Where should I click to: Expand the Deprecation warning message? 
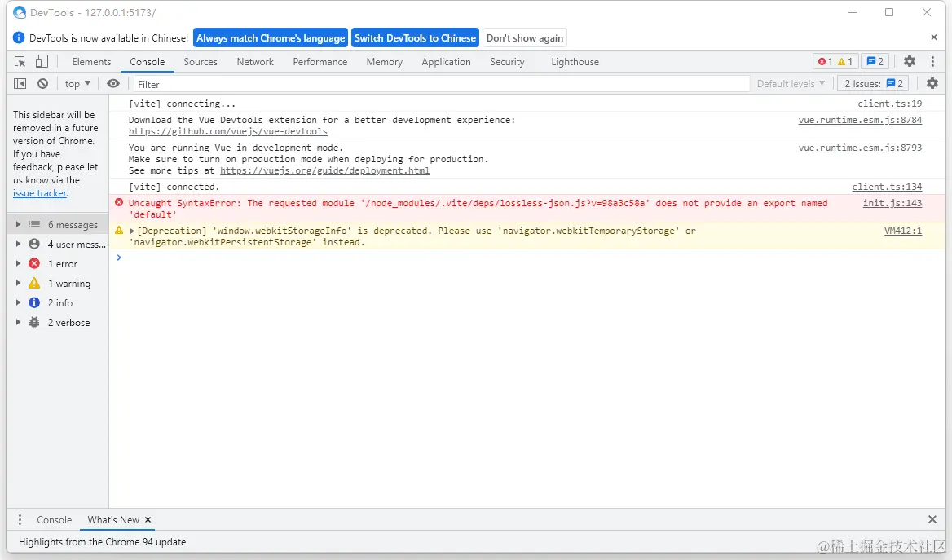point(132,231)
